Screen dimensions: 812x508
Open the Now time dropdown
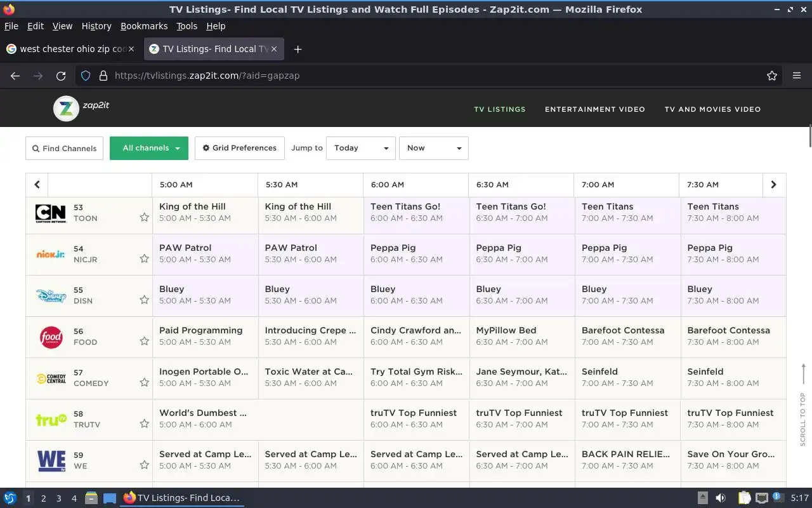(x=434, y=148)
